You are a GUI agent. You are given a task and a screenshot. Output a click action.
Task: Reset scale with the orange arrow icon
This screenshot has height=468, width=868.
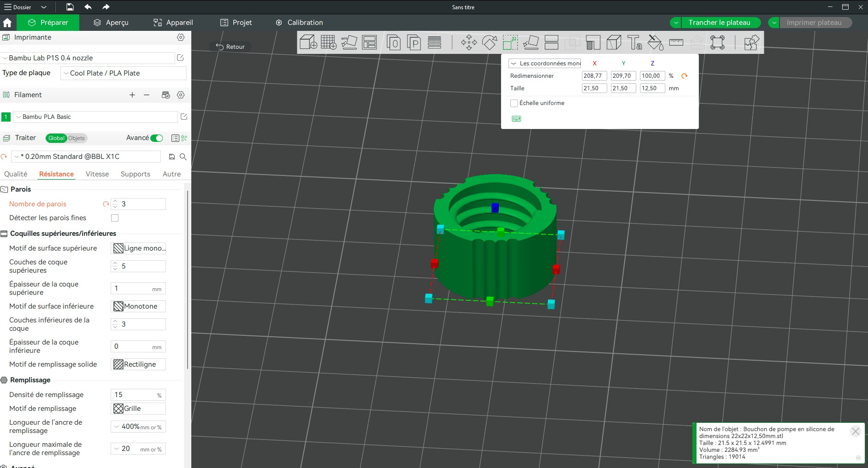tap(685, 76)
